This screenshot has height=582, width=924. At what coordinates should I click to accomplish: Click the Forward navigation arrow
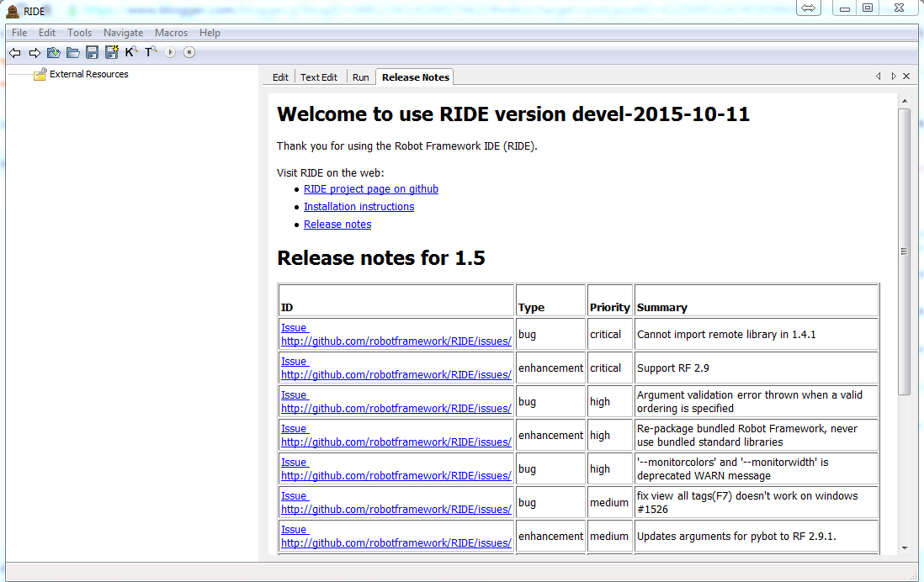[x=34, y=52]
